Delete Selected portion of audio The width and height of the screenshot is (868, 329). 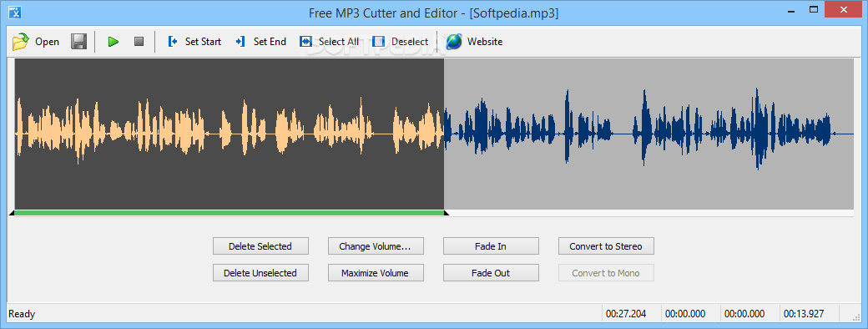point(260,246)
